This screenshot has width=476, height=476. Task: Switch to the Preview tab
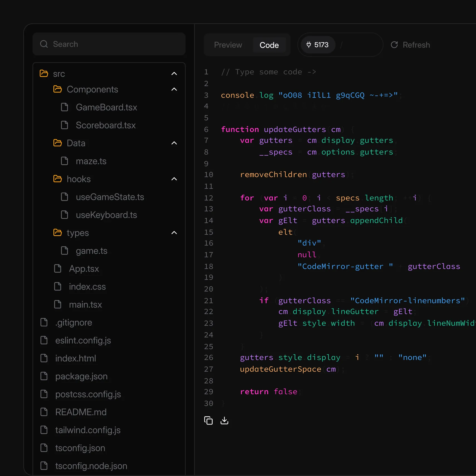point(228,45)
